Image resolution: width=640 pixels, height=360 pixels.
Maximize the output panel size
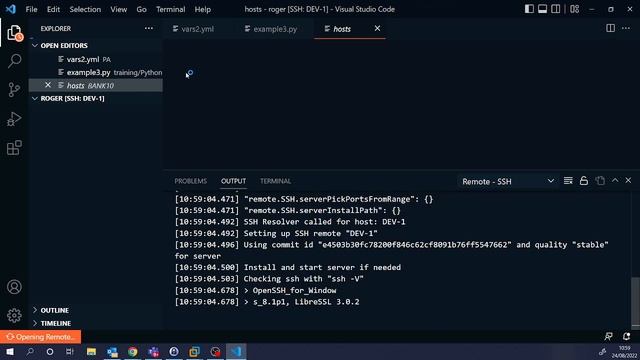[x=615, y=180]
